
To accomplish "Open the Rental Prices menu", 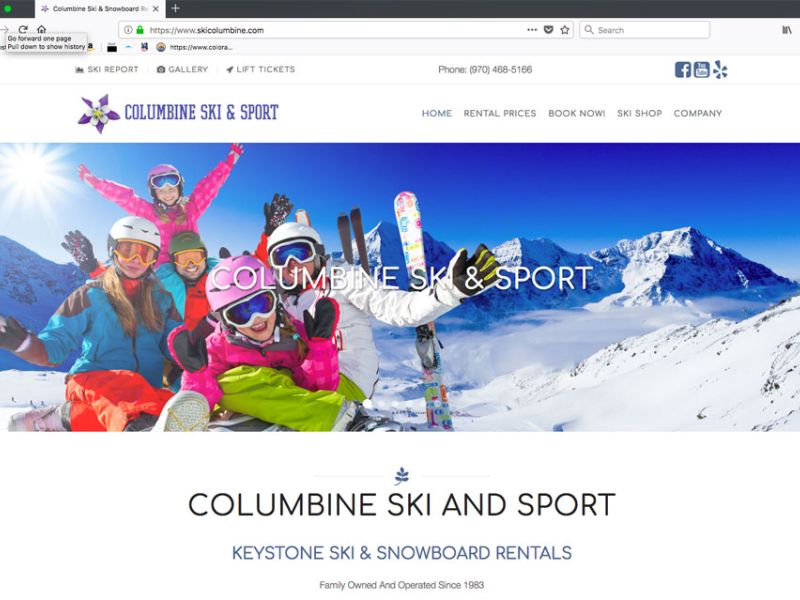I will pyautogui.click(x=500, y=113).
